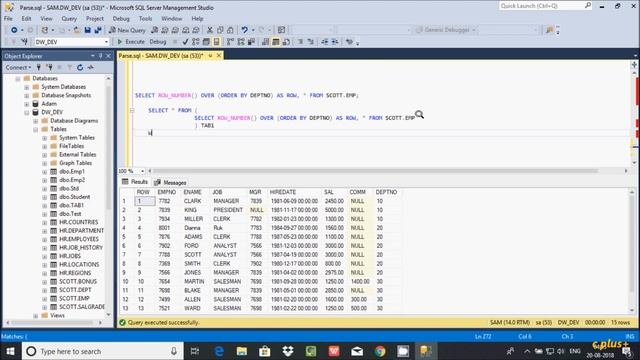The image size is (640, 360).
Task: Open the 100 % zoom dropdown
Action: pos(142,171)
